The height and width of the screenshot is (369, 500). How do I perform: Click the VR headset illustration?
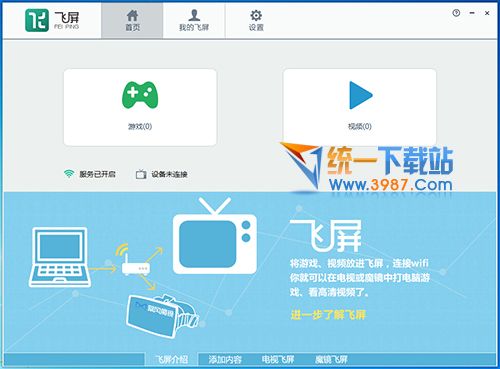click(x=162, y=316)
